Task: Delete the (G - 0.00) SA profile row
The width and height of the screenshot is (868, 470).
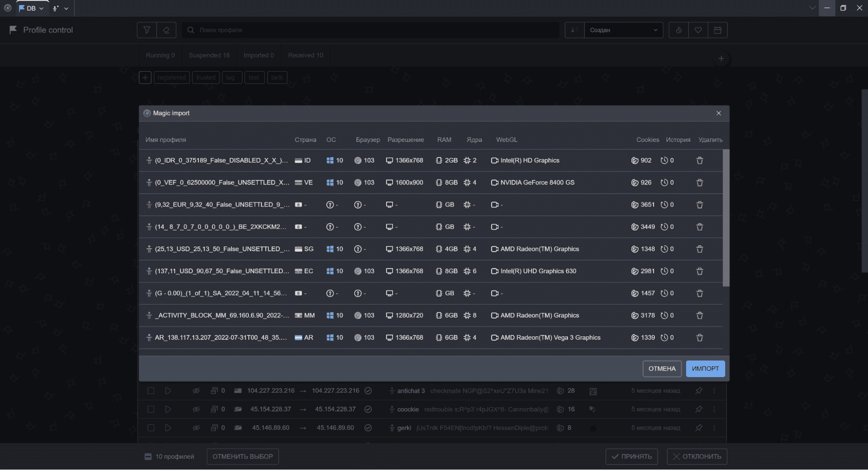Action: coord(700,293)
